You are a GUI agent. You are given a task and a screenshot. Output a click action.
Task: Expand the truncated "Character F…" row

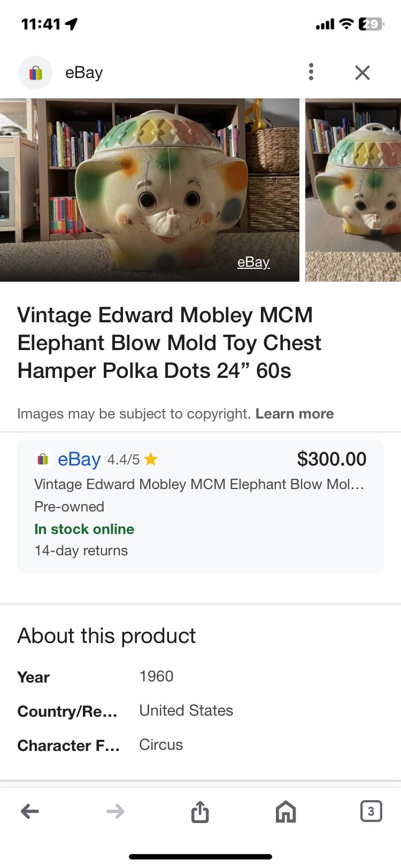coord(68,746)
